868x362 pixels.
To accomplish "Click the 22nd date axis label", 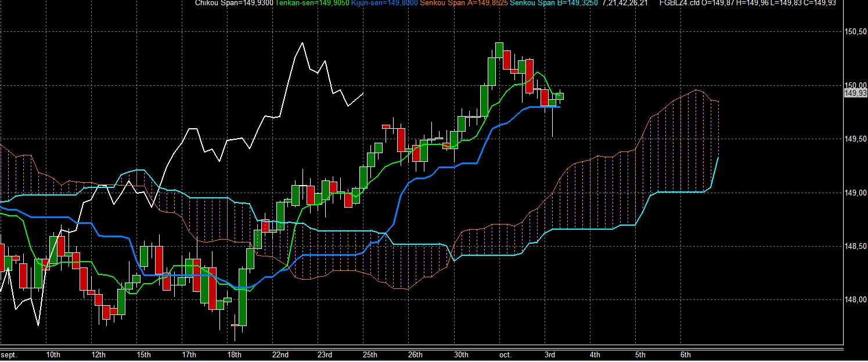I will pyautogui.click(x=280, y=354).
